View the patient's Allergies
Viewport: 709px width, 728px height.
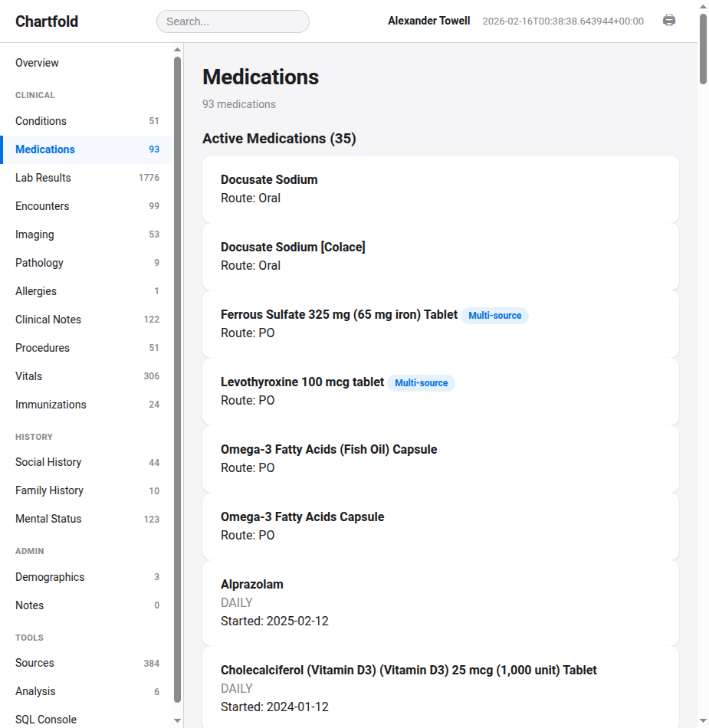point(35,291)
